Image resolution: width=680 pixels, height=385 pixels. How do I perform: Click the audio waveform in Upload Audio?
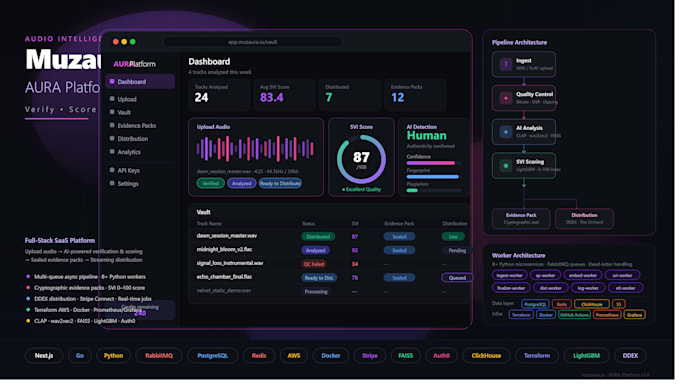pos(255,149)
